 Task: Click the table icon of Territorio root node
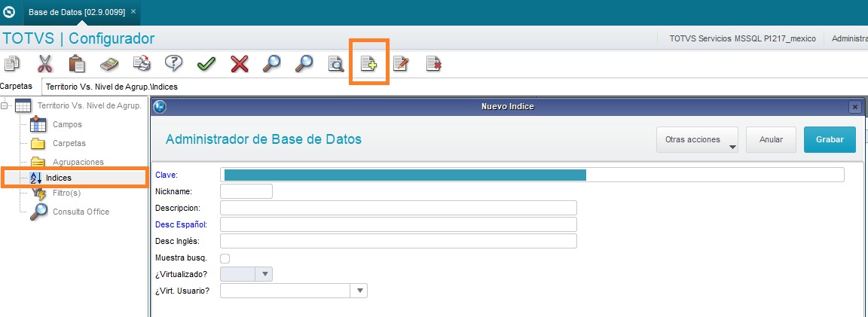point(23,105)
